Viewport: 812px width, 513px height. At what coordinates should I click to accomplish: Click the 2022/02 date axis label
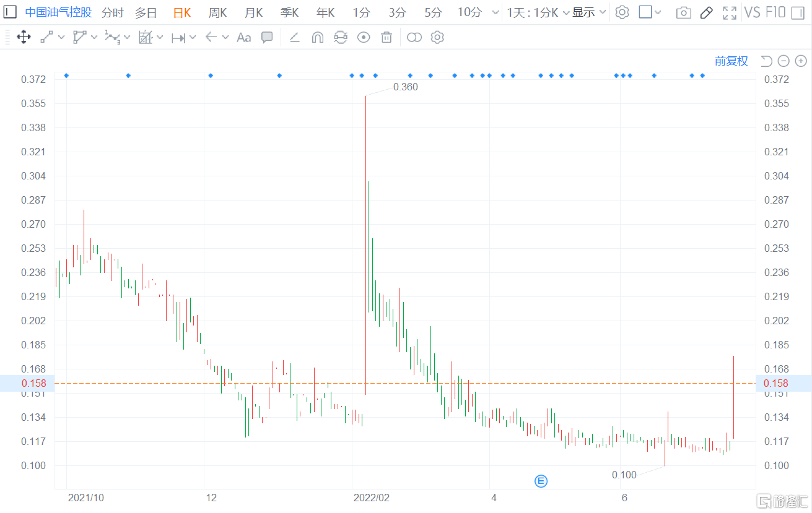tap(372, 498)
